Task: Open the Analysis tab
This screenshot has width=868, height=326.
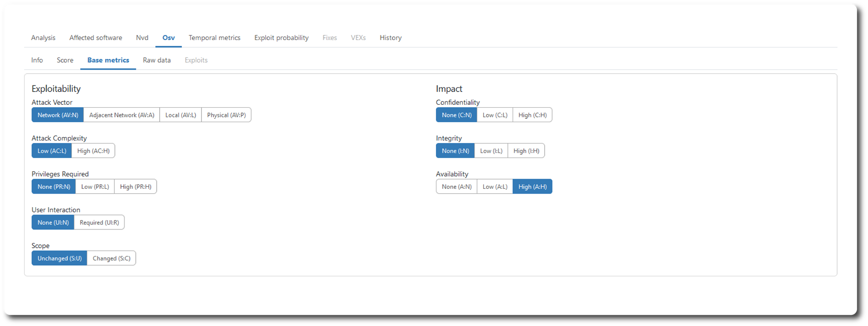Action: coord(43,38)
